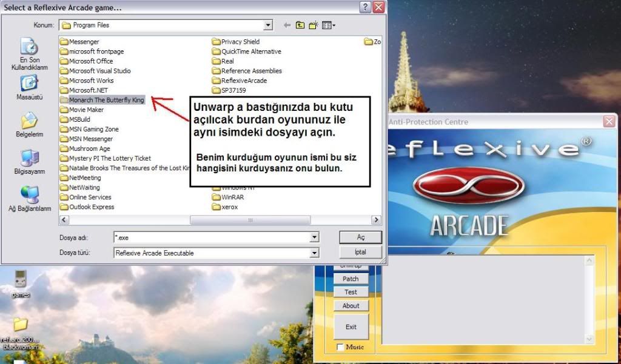Click the Dosya adı filename input field
621x364 pixels.
[212, 237]
